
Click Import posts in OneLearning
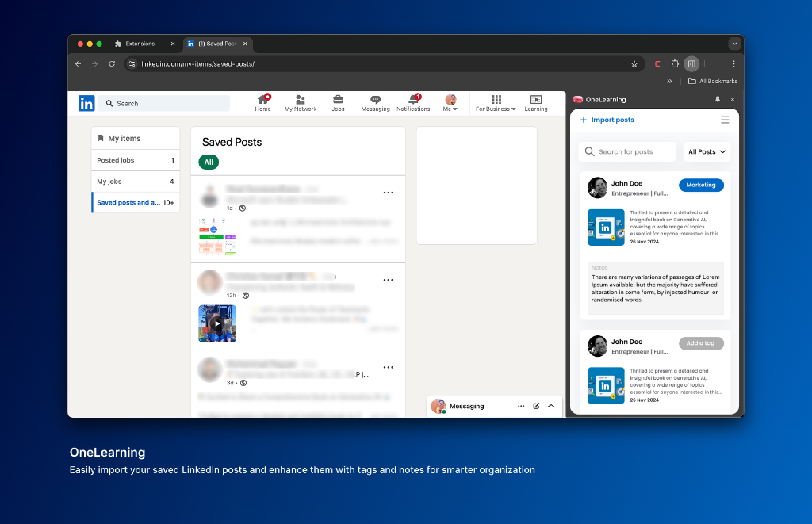[x=607, y=120]
